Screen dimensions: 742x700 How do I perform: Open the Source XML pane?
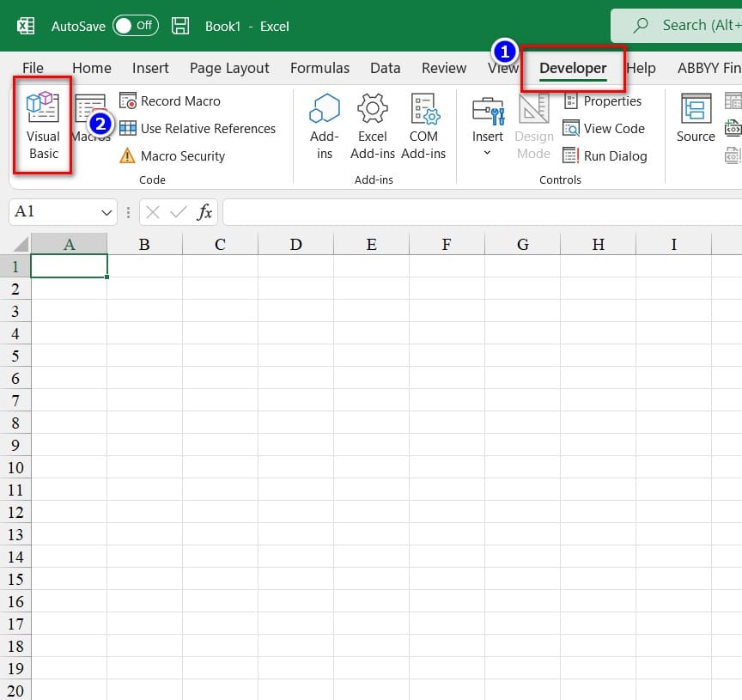696,119
